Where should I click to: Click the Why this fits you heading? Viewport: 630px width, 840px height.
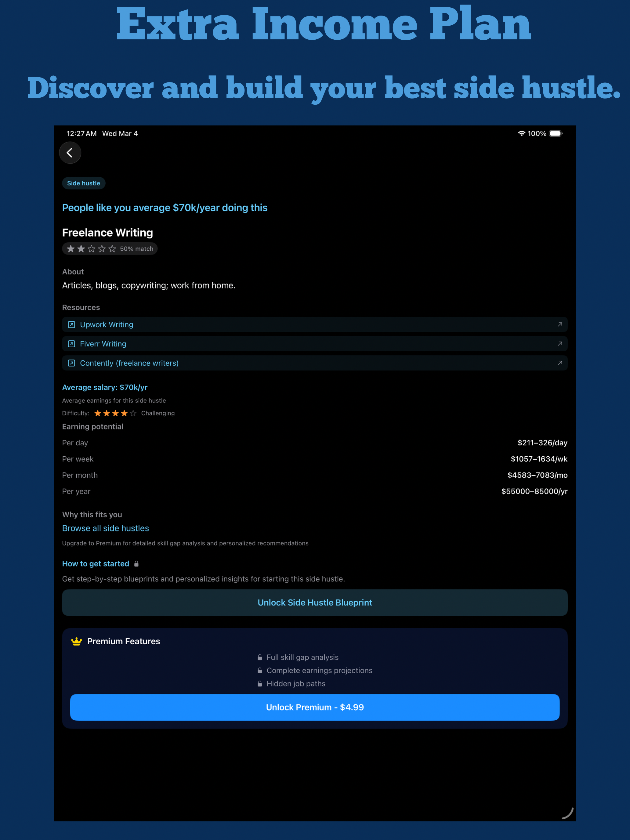click(x=92, y=515)
